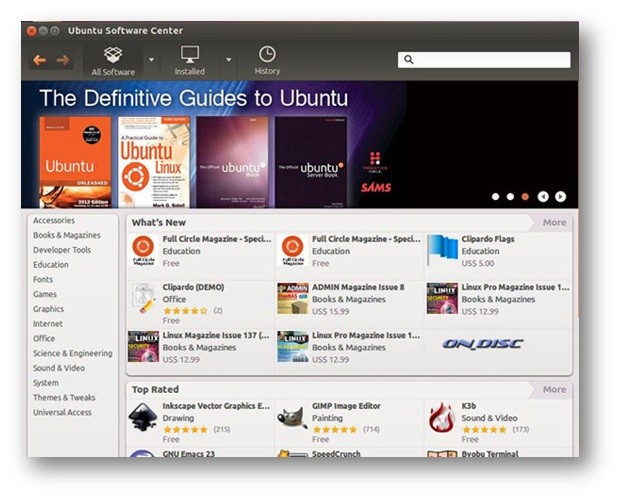Click the Inkscape five-star rating
The image size is (621, 499).
(185, 429)
